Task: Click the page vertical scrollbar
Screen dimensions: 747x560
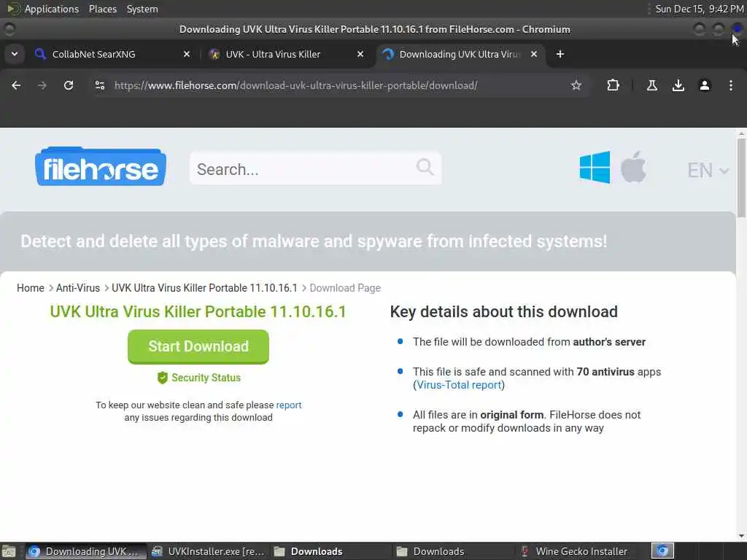Action: (741, 178)
